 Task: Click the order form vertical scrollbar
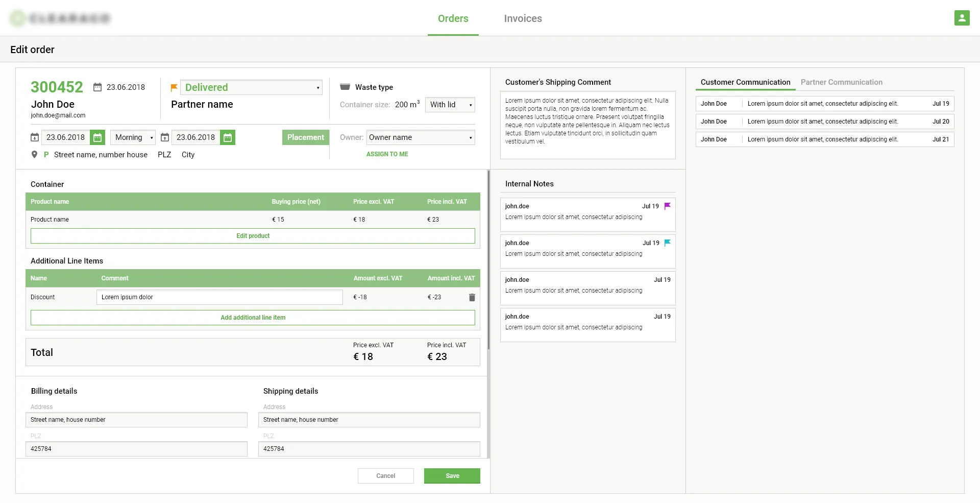tap(488, 260)
